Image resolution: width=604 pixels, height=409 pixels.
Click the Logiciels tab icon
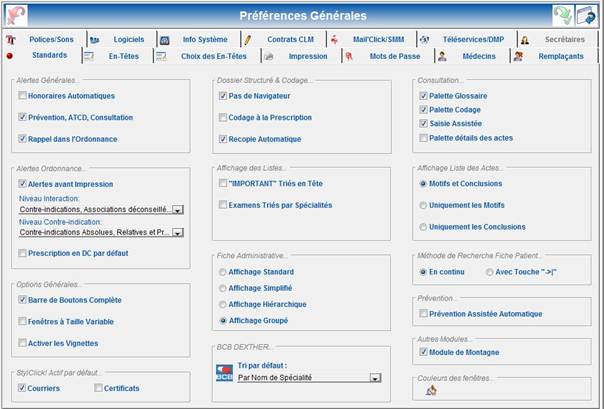[x=94, y=40]
